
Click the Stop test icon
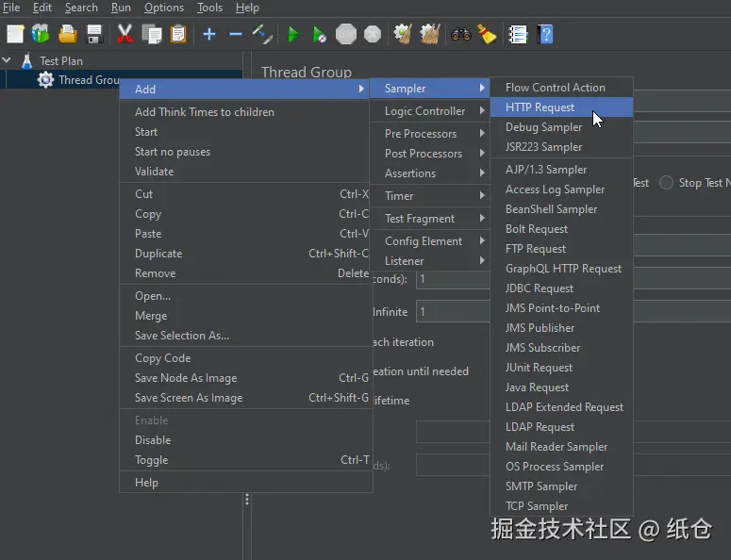pyautogui.click(x=346, y=34)
